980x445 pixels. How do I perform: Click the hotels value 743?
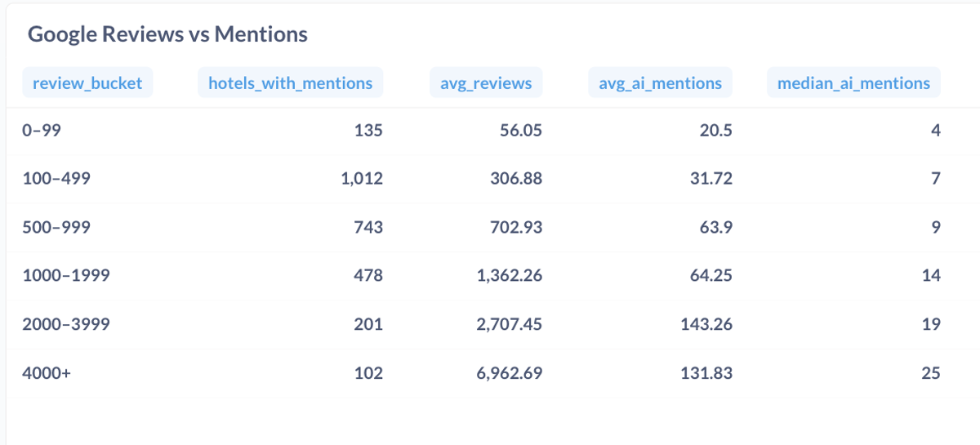[x=368, y=227]
